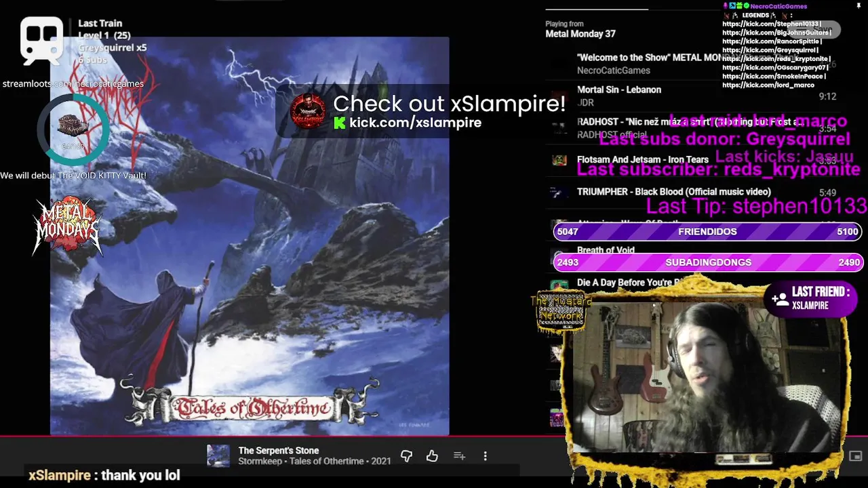Click the add-person icon beside Last Friend
868x488 pixels.
780,299
